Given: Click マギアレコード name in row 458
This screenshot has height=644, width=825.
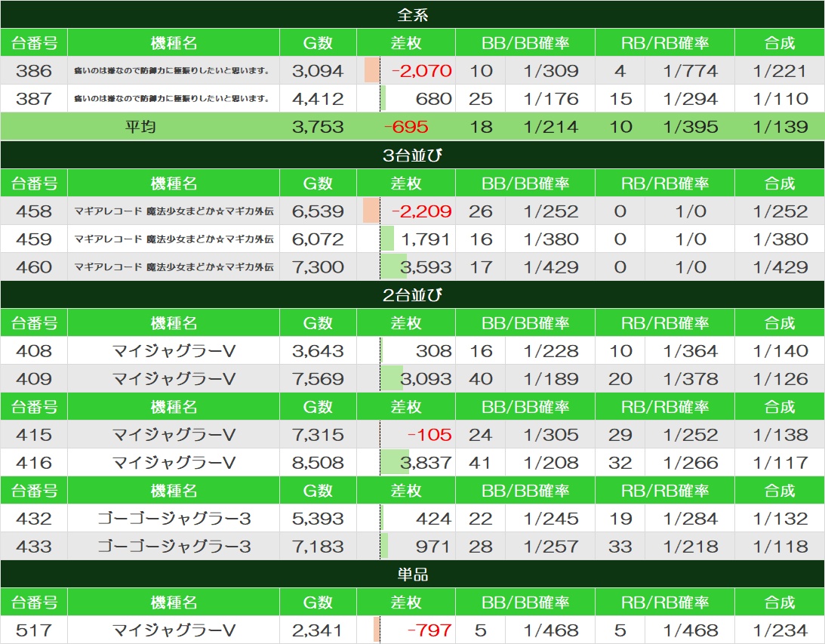Looking at the screenshot, I should (174, 211).
